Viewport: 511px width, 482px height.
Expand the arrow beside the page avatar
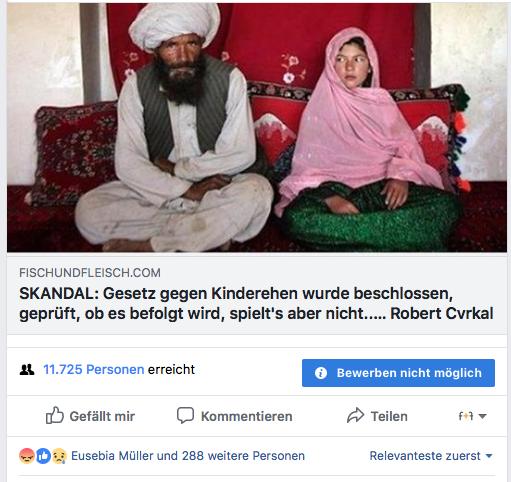pyautogui.click(x=482, y=416)
